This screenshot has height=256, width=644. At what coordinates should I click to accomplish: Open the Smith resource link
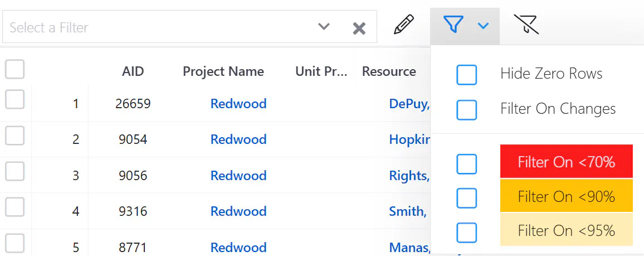[408, 211]
